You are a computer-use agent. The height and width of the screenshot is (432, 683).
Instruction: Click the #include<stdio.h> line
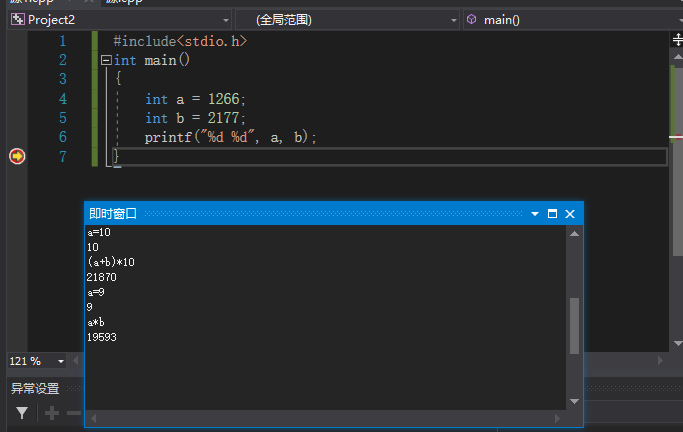180,41
